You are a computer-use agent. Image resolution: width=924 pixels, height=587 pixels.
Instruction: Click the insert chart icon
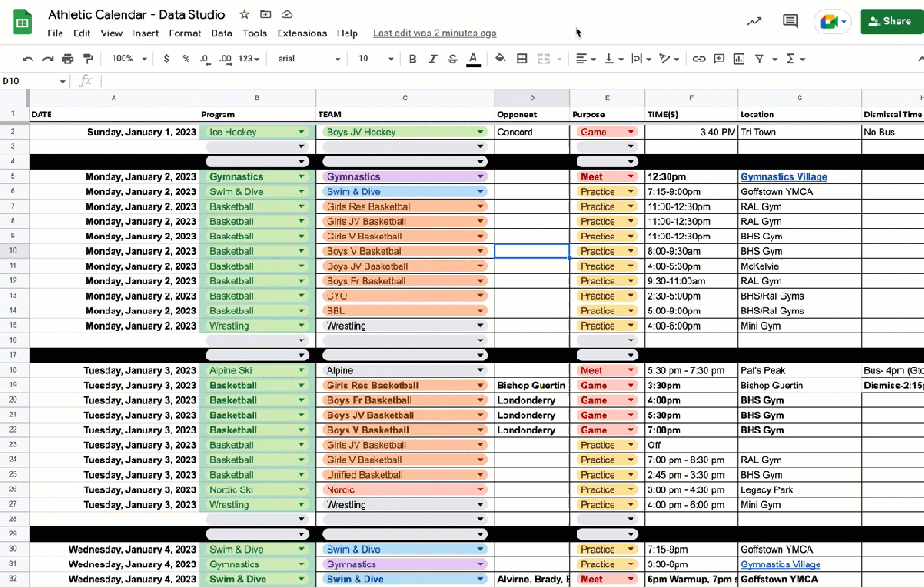tap(739, 59)
